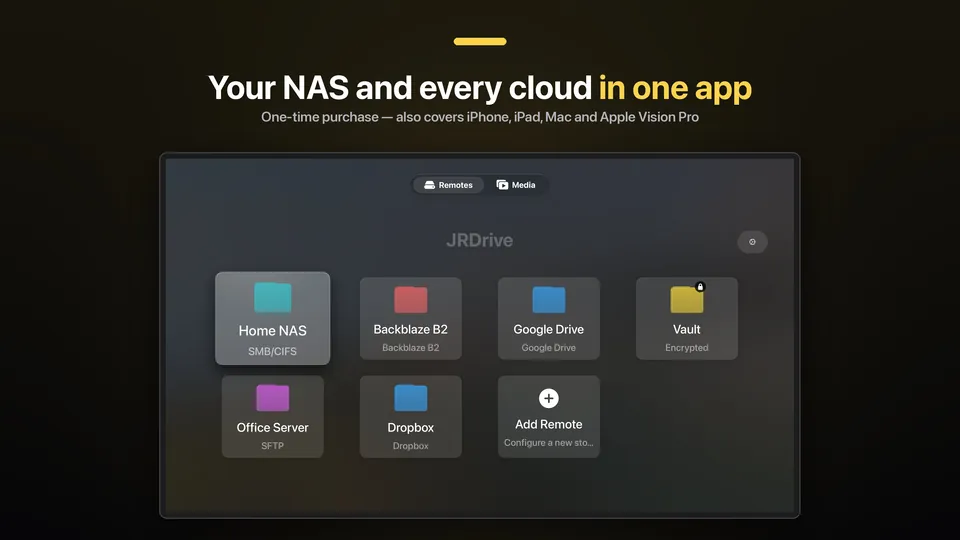Click the red Backblaze B2 folder icon
This screenshot has width=960, height=540.
[411, 300]
